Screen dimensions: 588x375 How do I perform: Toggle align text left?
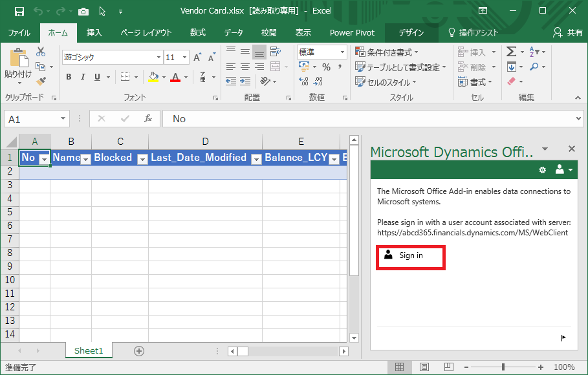pyautogui.click(x=231, y=67)
